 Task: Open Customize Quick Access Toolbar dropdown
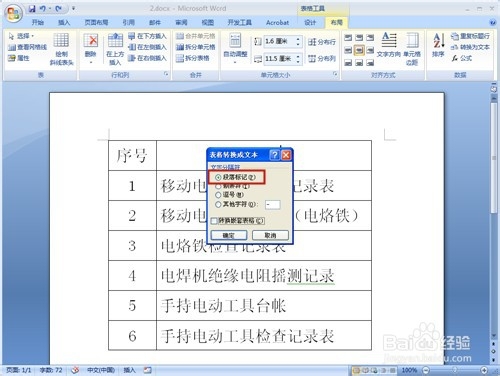pyautogui.click(x=73, y=9)
